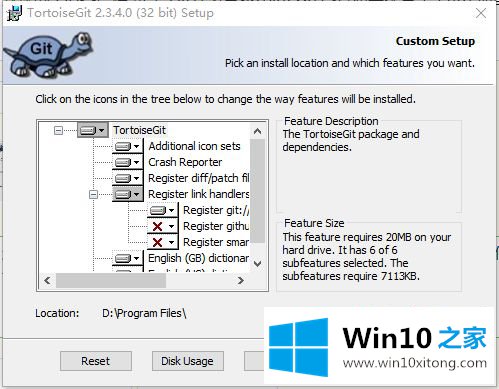Click the installer icon in title bar
The image size is (499, 389).
coord(14,13)
